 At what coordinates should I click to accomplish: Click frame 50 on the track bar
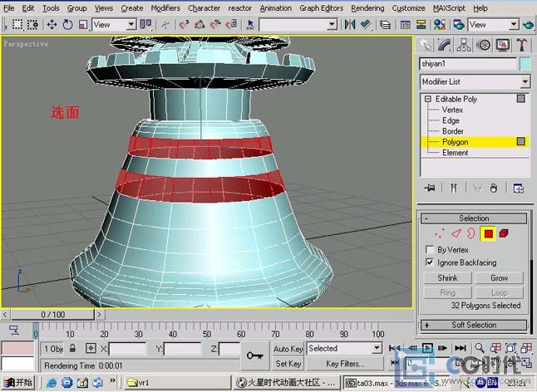[207, 334]
